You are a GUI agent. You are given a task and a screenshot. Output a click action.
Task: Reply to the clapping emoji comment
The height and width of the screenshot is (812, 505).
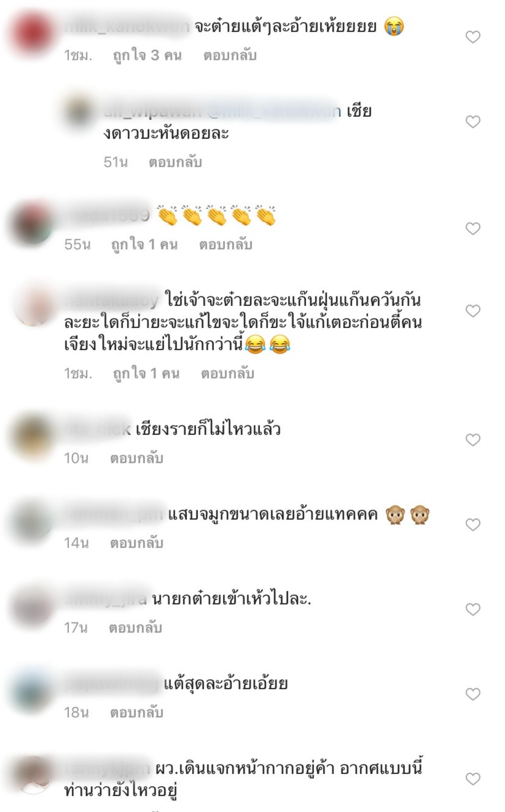pyautogui.click(x=226, y=245)
